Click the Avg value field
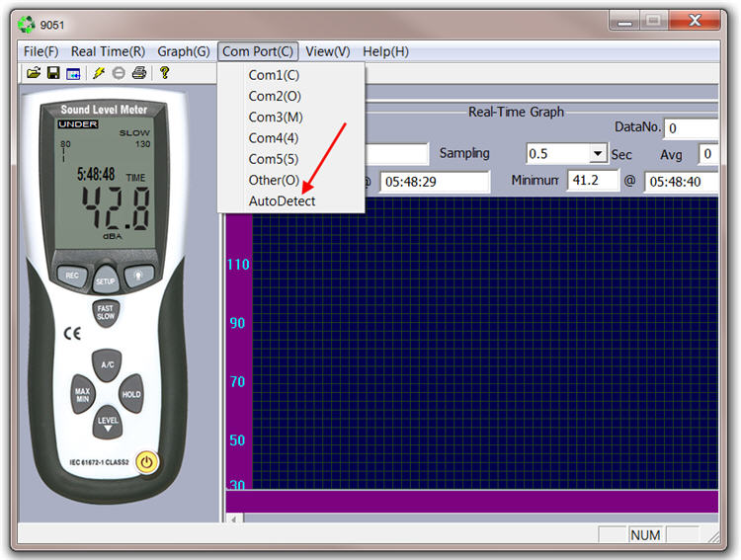Screen dimensions: 741x560 click(x=708, y=154)
